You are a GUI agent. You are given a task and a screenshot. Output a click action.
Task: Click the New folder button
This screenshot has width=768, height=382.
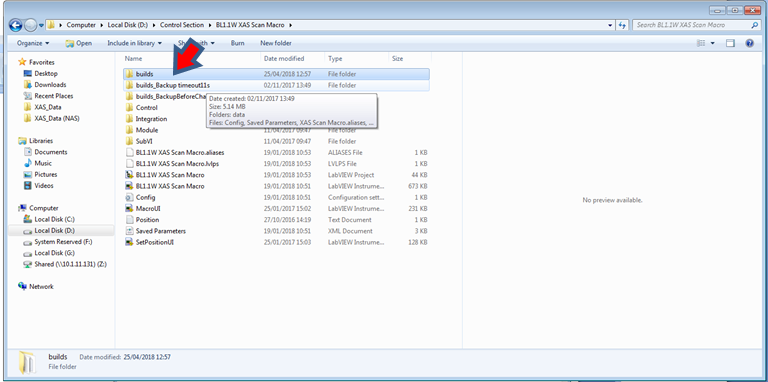(276, 43)
